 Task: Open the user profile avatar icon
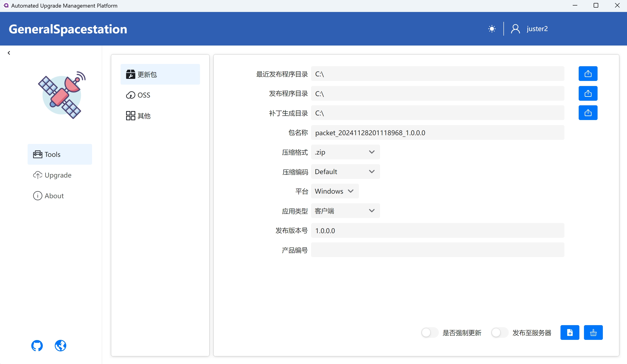point(515,29)
